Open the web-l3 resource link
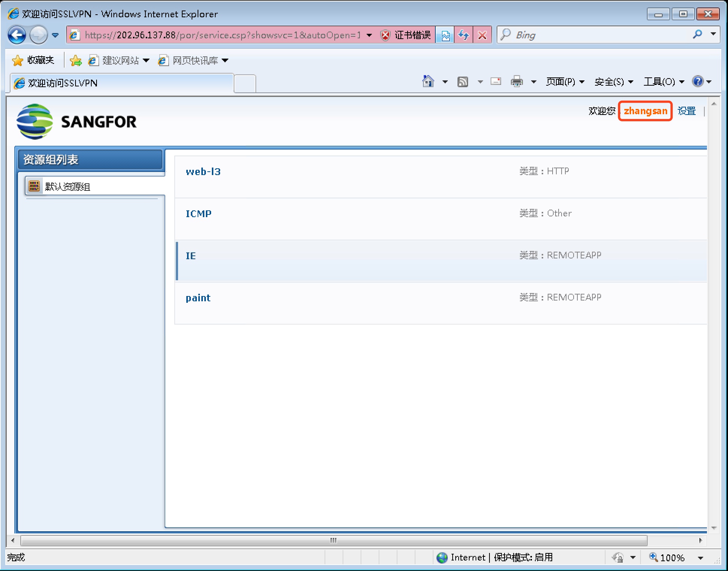The height and width of the screenshot is (571, 728). click(x=203, y=172)
